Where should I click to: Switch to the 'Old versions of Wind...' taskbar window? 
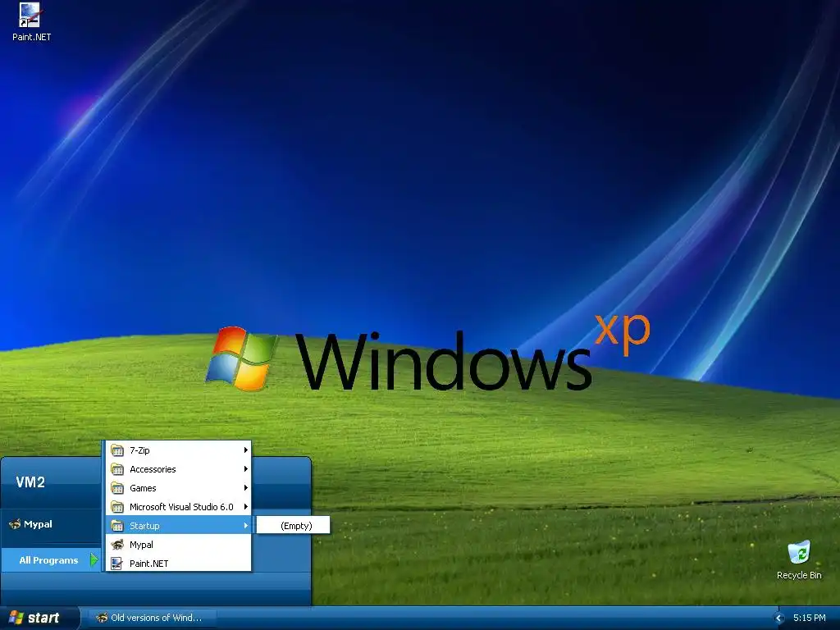[153, 618]
